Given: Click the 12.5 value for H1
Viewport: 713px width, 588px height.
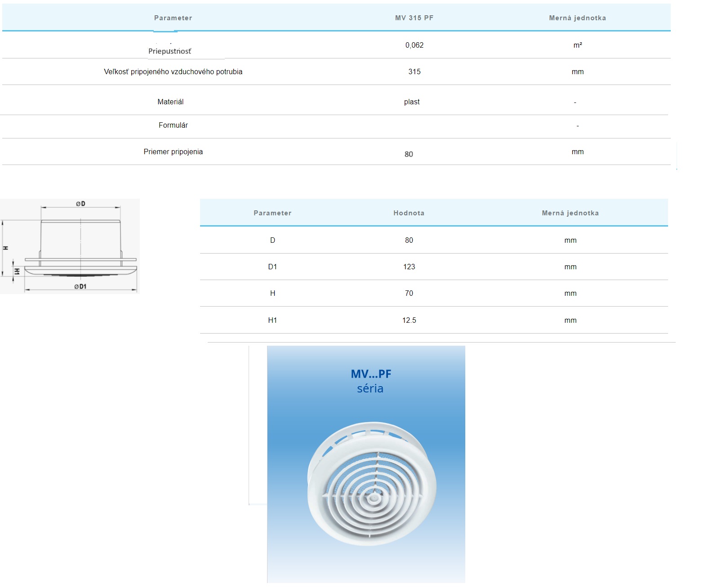Looking at the screenshot, I should point(409,320).
